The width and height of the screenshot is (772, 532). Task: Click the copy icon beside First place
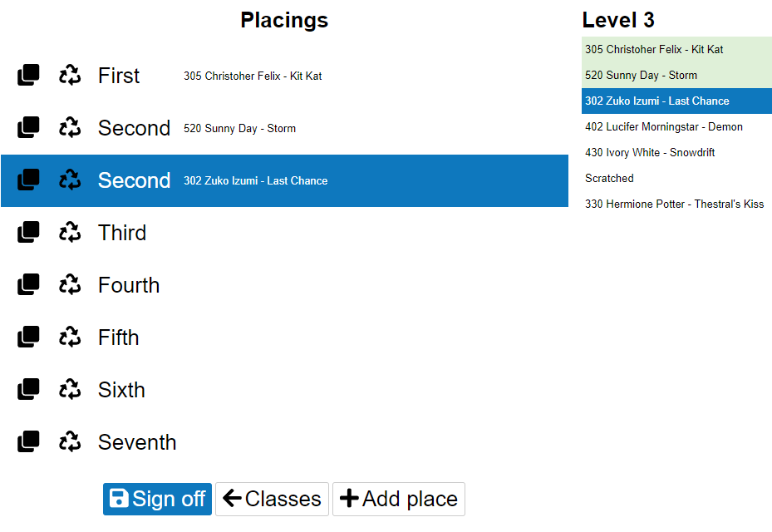(x=28, y=76)
